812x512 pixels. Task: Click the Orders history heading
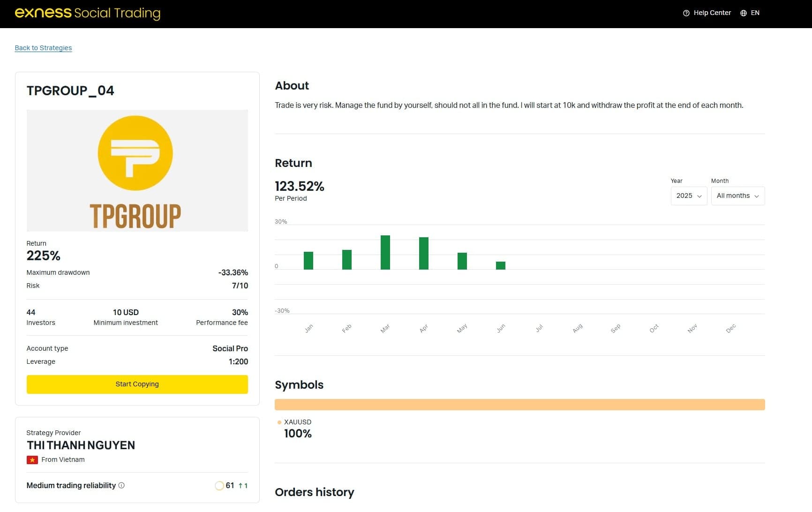tap(315, 492)
